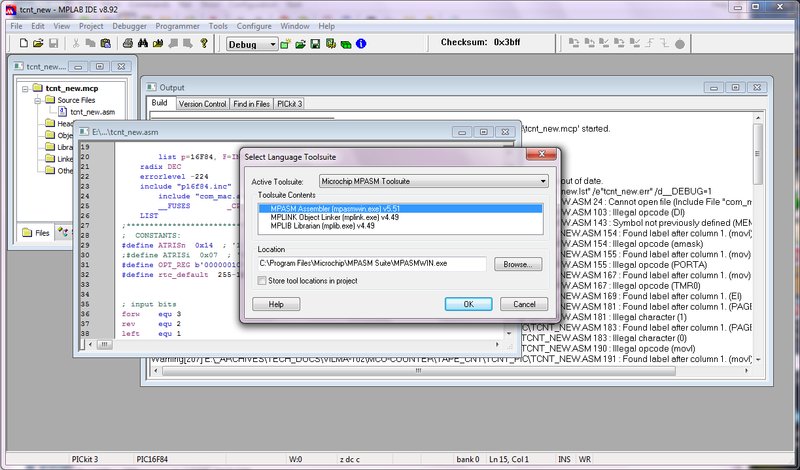Click the New Project icon

coord(285,44)
